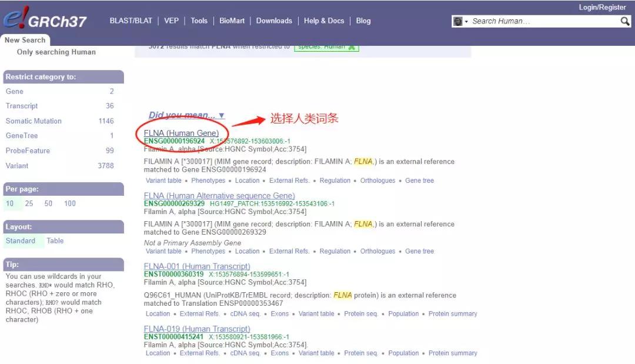The height and width of the screenshot is (364, 635).
Task: Open the Tools menu
Action: click(x=199, y=21)
